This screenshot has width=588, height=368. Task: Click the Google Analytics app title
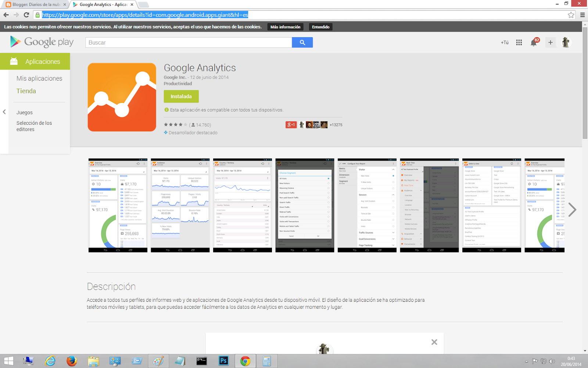pyautogui.click(x=200, y=68)
